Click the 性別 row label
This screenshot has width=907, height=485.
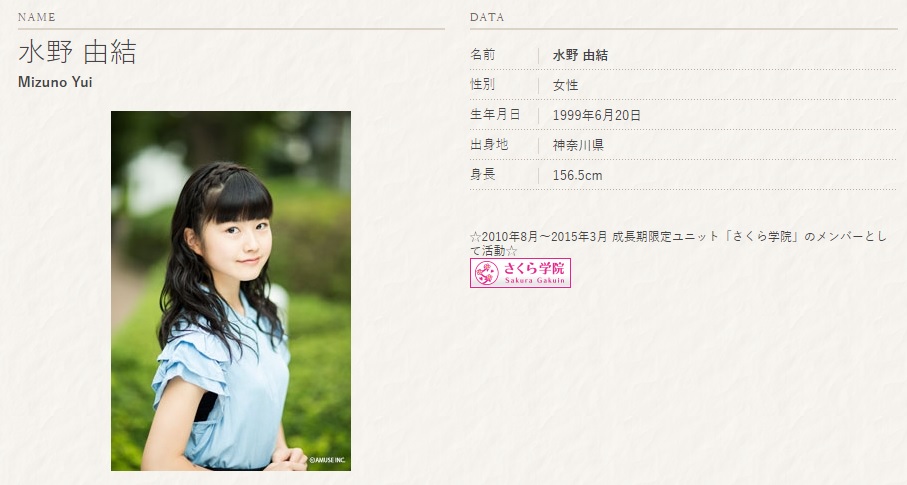tap(482, 84)
